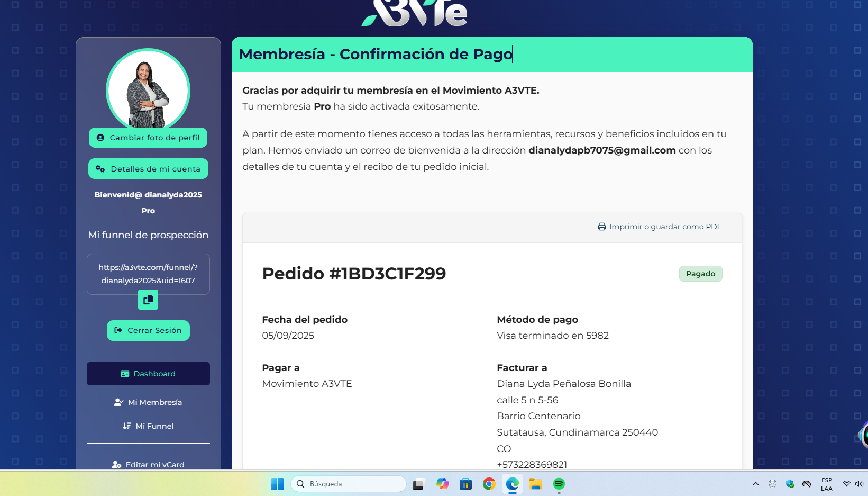Click Imprimir o guardar como PDF link
The height and width of the screenshot is (496, 868).
[x=665, y=227]
